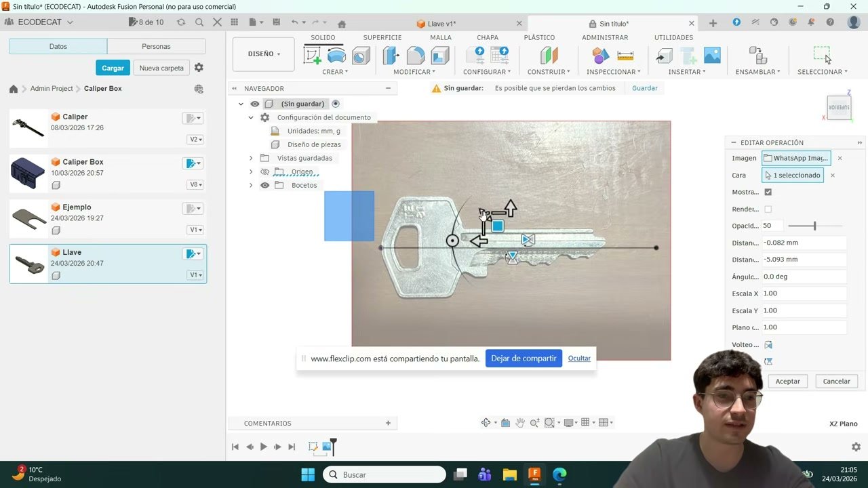This screenshot has height=488, width=868.
Task: Select the Create Sketch tool icon
Action: (x=313, y=55)
